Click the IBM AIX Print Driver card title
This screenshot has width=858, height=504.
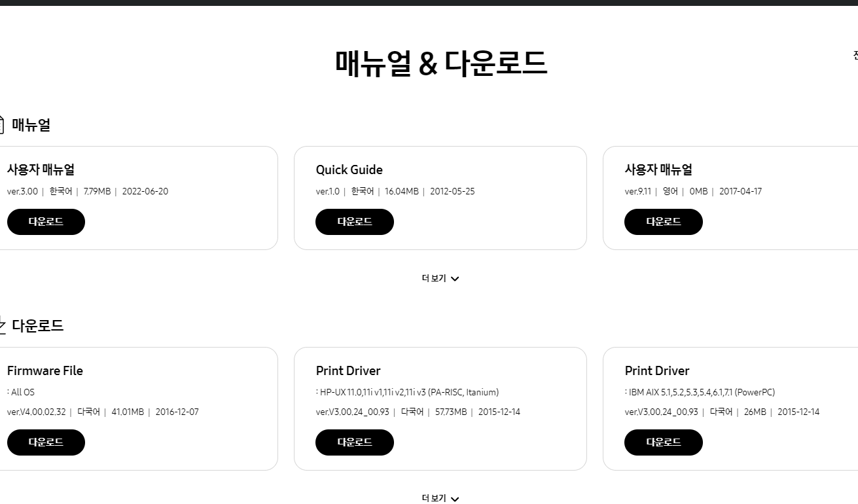coord(657,370)
